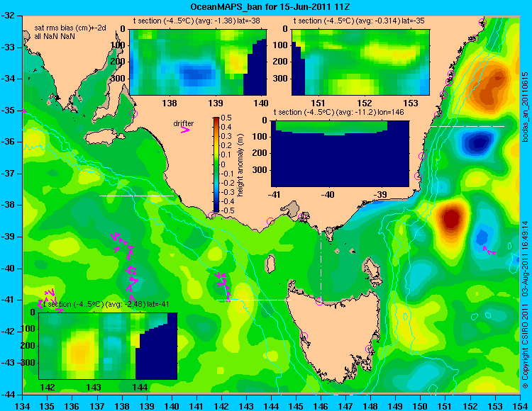Click the 143 tick in the lat=-41 inset
Screen dimensions: 532x411
click(94, 387)
